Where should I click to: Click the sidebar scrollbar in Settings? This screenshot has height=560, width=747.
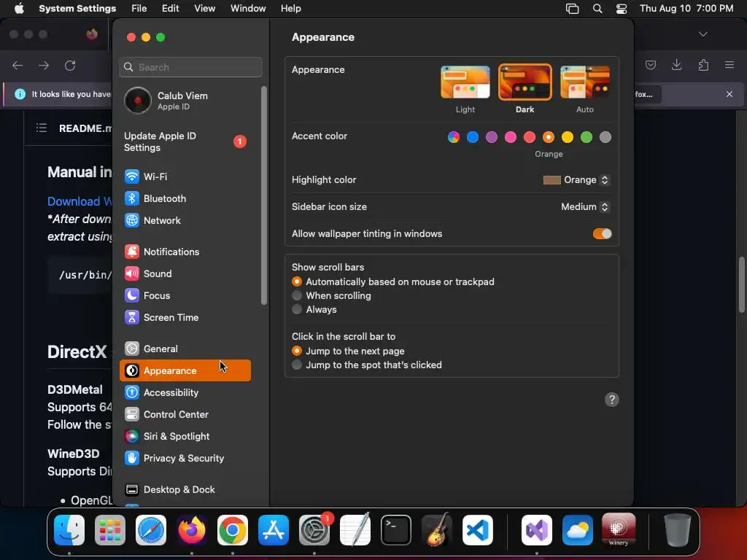tap(264, 195)
